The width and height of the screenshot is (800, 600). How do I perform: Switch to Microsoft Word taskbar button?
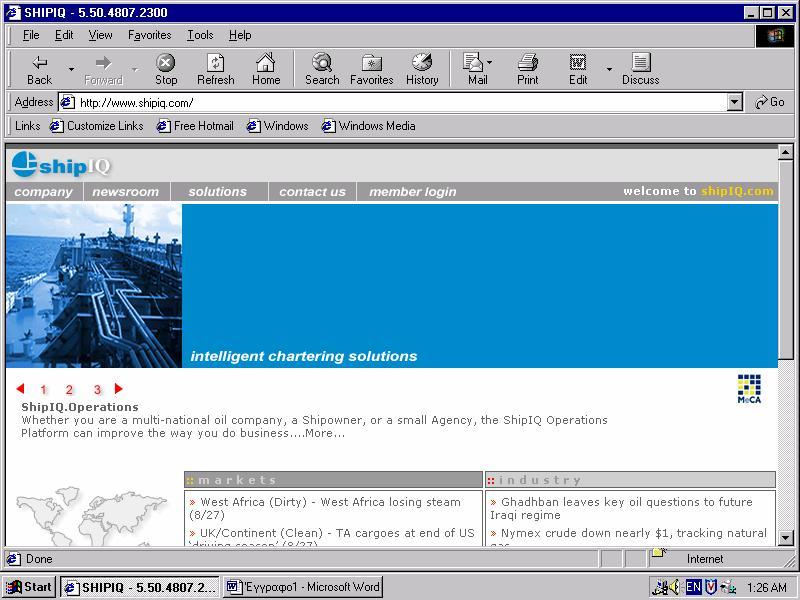click(x=304, y=587)
